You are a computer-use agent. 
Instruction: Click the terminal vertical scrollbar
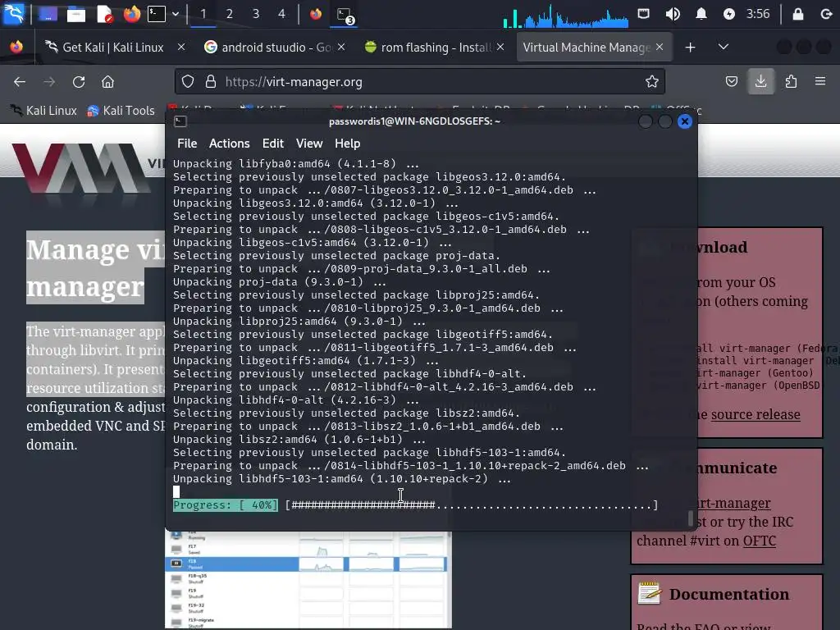point(691,518)
